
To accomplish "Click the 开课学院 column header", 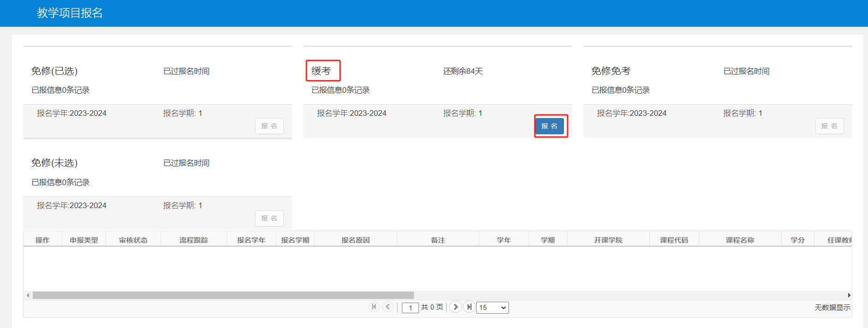I will (x=608, y=240).
